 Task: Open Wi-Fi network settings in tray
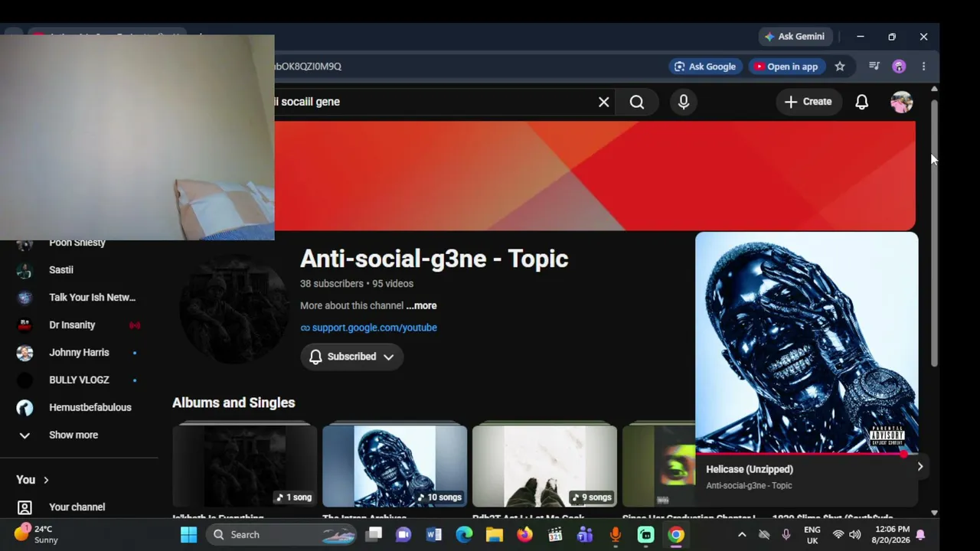838,535
